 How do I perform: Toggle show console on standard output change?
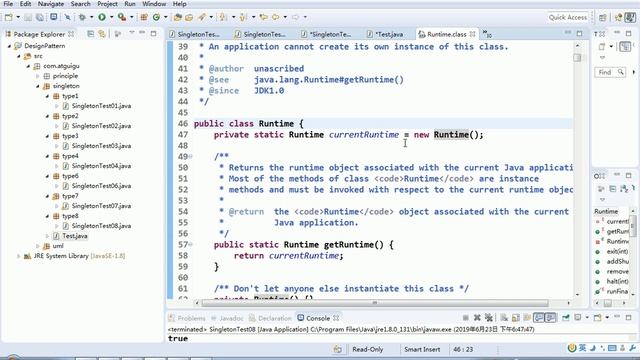click(x=539, y=318)
